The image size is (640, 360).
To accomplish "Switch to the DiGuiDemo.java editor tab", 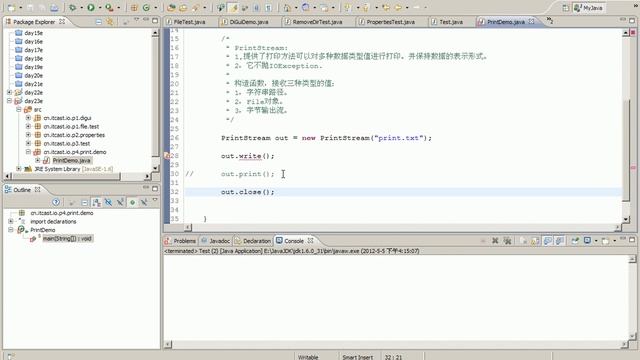I will point(249,22).
